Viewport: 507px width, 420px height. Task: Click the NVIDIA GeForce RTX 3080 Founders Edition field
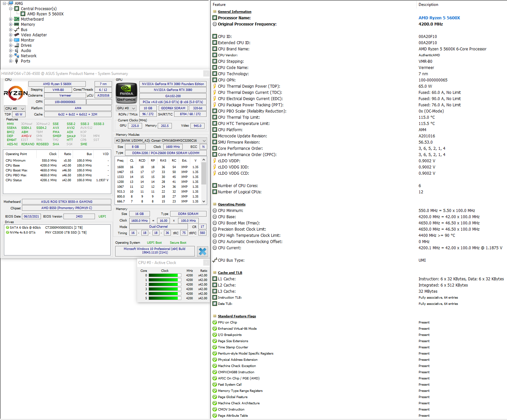pos(173,84)
